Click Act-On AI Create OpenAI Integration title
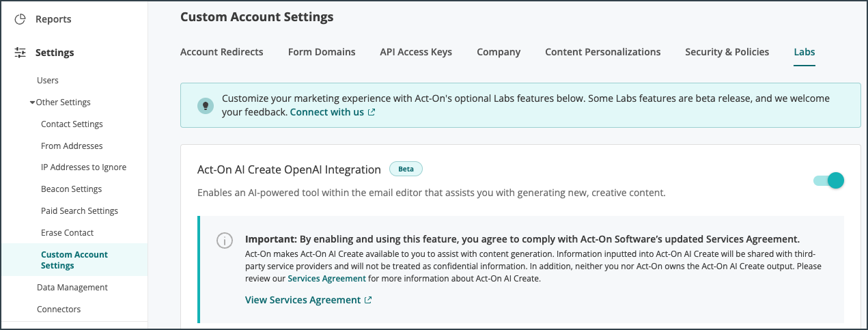Viewport: 868px width, 330px height. point(289,169)
